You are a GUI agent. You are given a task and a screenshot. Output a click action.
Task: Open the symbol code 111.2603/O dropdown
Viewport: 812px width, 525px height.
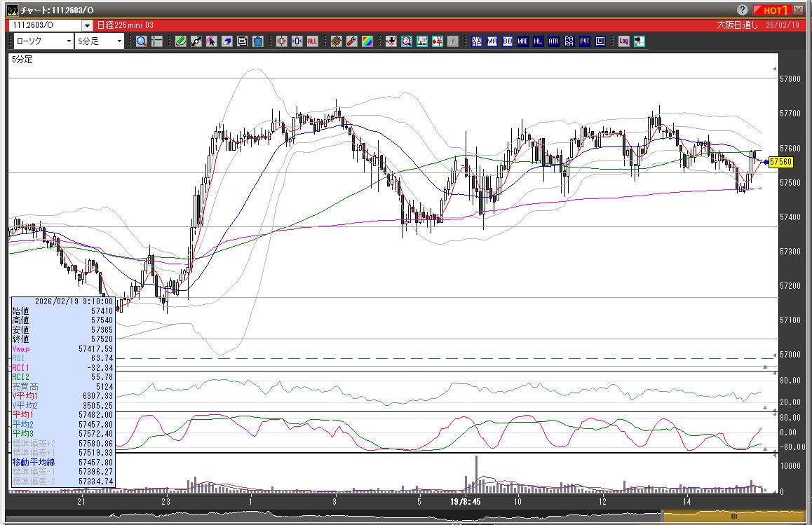point(87,25)
